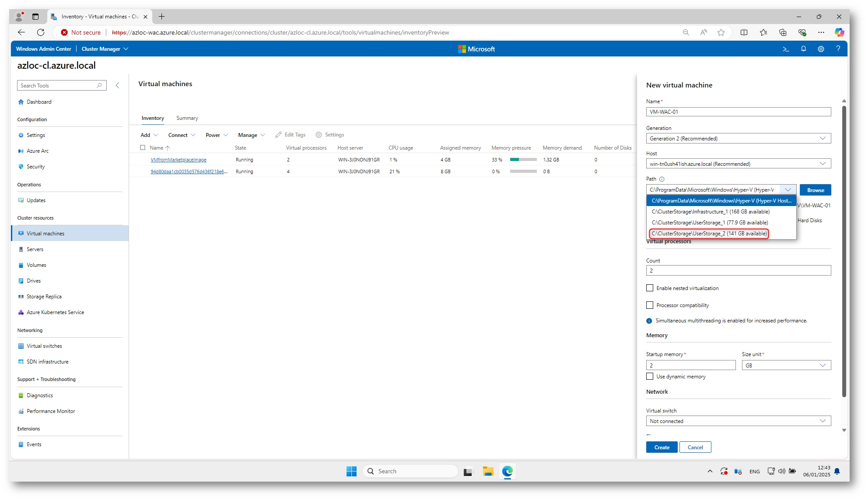Open the Size unit GB dropdown
This screenshot has height=500, width=868.
[786, 365]
